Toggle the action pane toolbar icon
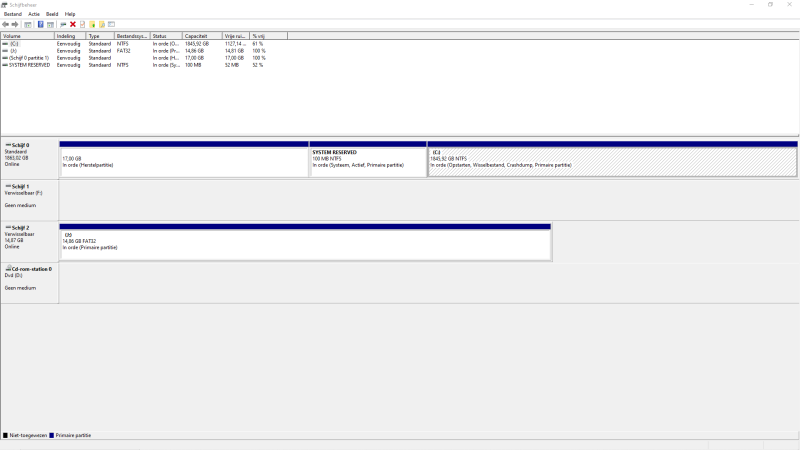 (x=51, y=24)
